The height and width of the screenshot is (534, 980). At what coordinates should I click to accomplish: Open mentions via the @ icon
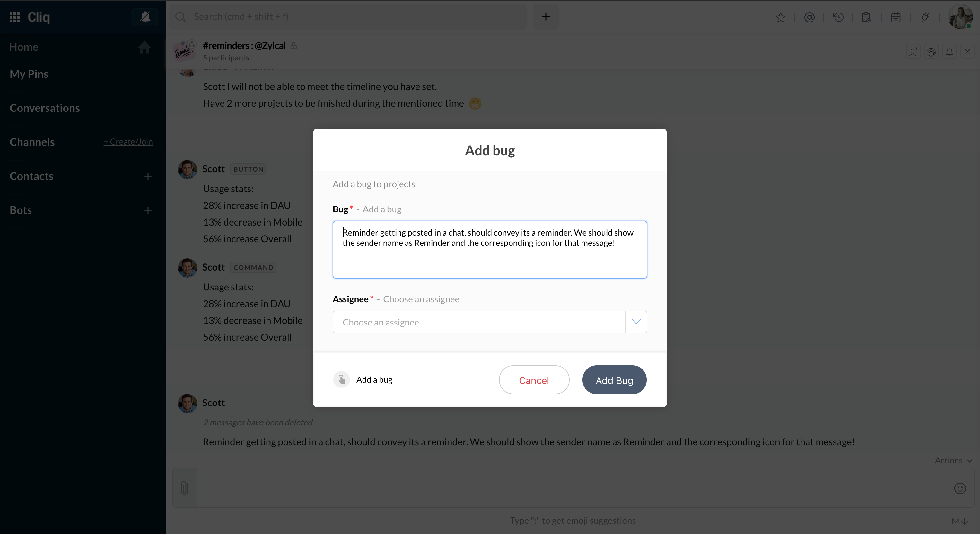click(x=809, y=17)
